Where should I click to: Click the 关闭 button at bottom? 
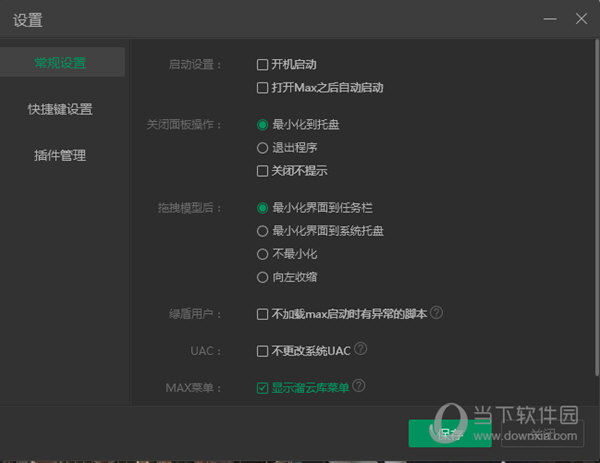543,434
